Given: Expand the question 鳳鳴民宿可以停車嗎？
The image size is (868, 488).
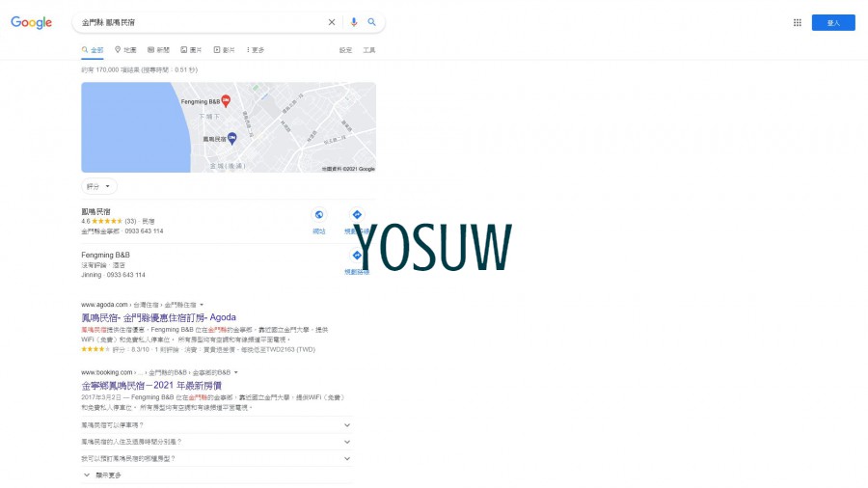Looking at the screenshot, I should [x=347, y=424].
